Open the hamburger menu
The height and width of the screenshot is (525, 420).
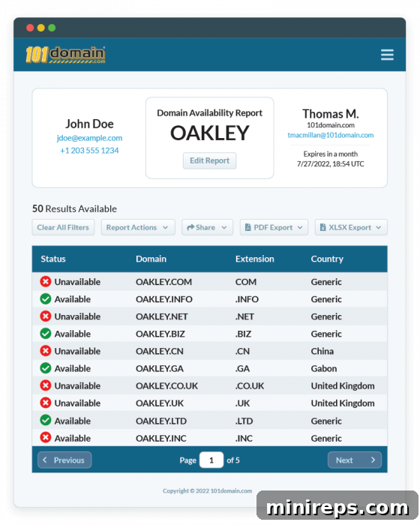[387, 55]
